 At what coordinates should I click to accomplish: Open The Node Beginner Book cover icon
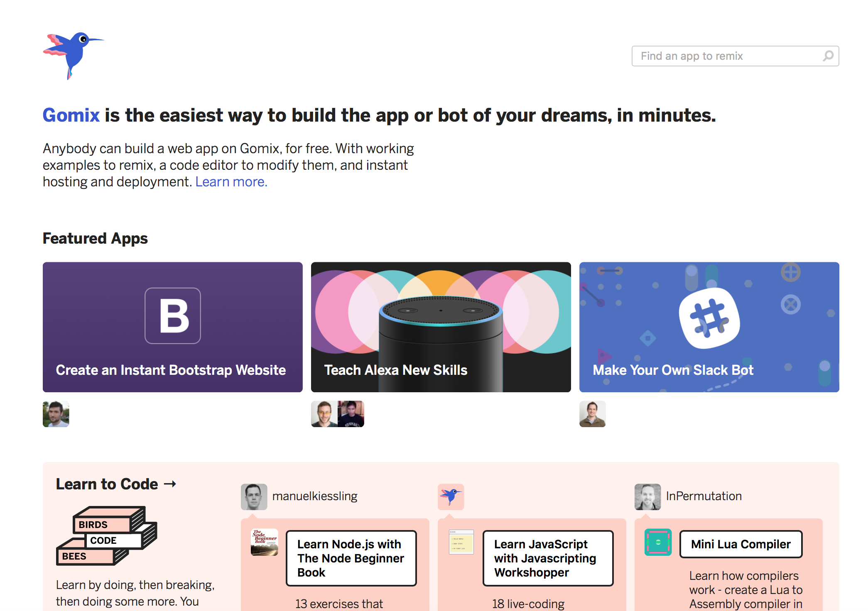point(264,542)
